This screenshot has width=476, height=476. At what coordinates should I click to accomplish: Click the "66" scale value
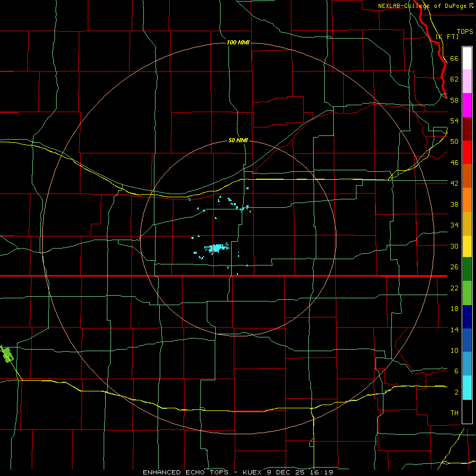click(x=454, y=58)
